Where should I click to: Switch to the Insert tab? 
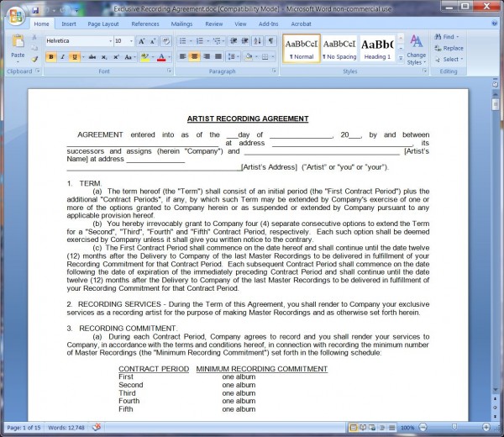click(x=69, y=24)
